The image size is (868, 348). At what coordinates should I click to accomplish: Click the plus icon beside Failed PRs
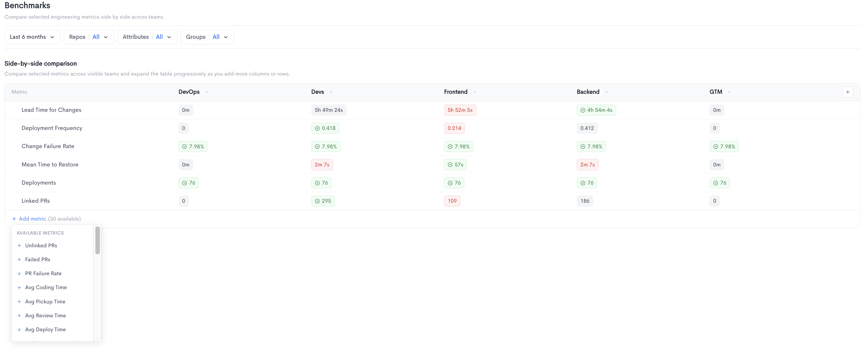19,259
